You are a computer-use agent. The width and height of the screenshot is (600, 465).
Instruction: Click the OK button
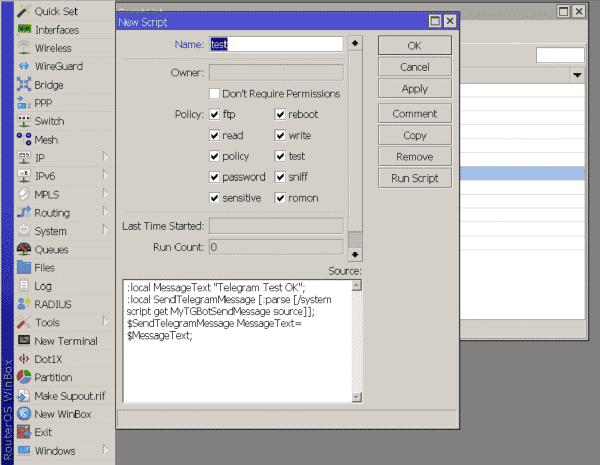(415, 46)
